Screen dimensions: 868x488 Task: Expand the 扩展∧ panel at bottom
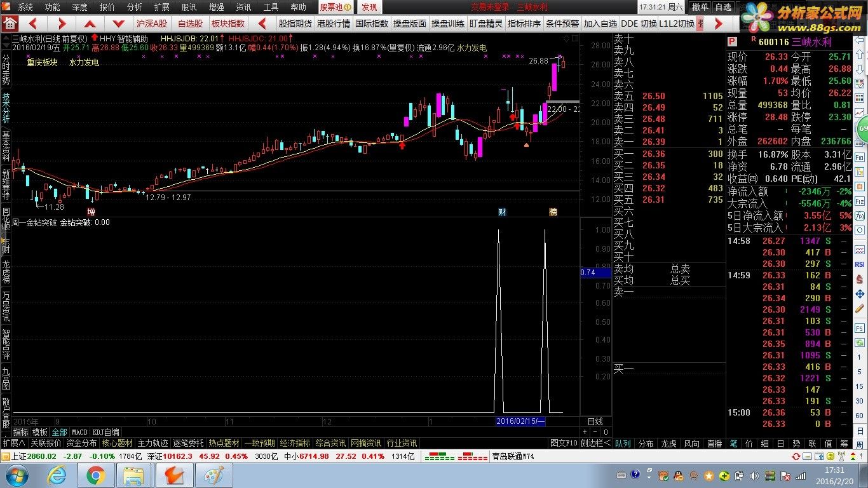click(x=13, y=443)
